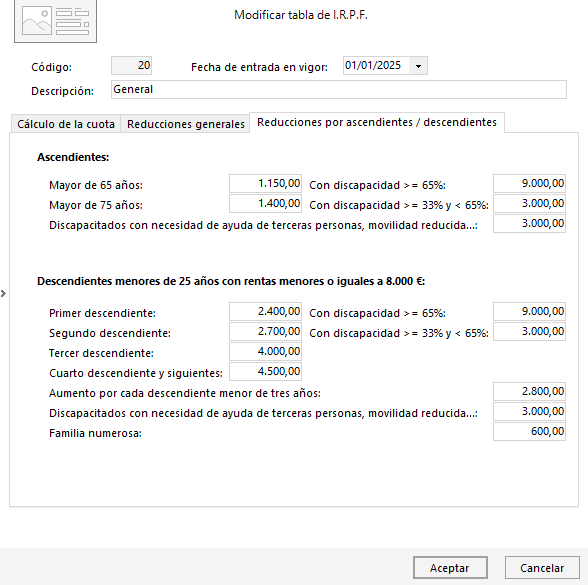Edit Descendientes ayuda de terceras personas field
The image size is (588, 585).
point(529,411)
